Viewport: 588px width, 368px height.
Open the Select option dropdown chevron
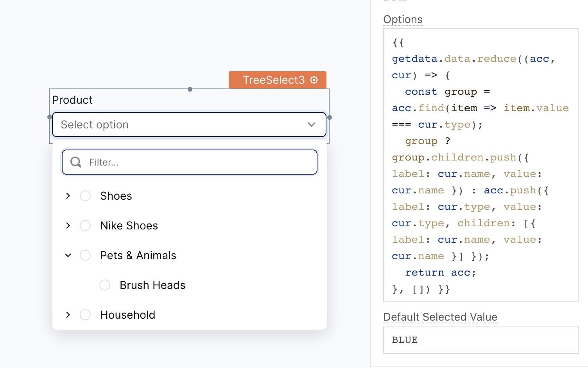[312, 124]
